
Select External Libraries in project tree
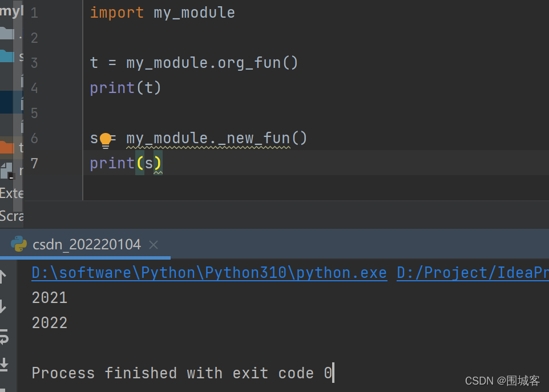(11, 193)
